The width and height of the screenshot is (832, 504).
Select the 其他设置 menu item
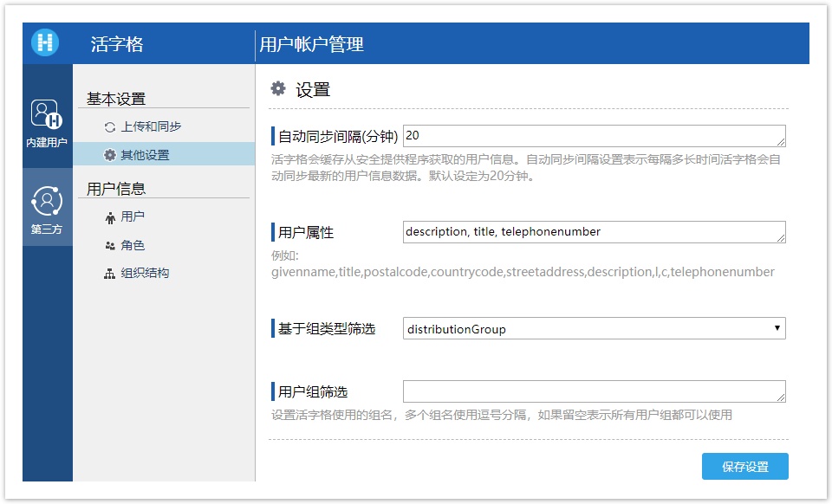pyautogui.click(x=164, y=154)
